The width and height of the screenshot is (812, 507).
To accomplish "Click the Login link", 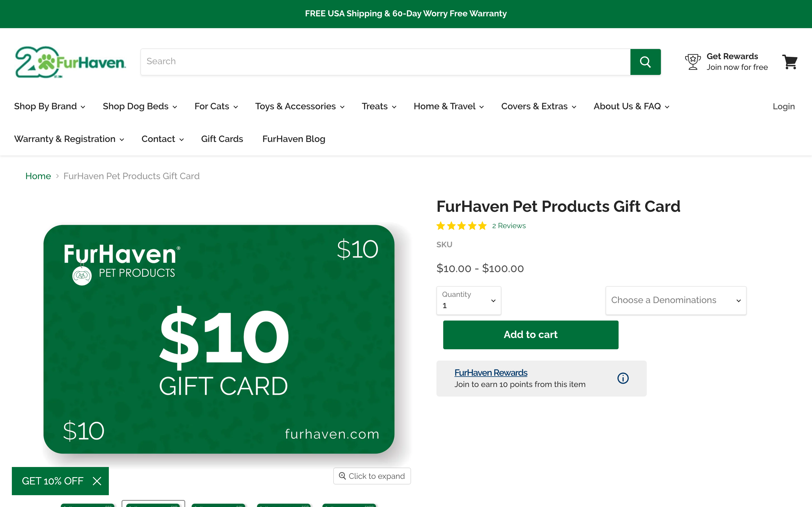I will tap(784, 106).
